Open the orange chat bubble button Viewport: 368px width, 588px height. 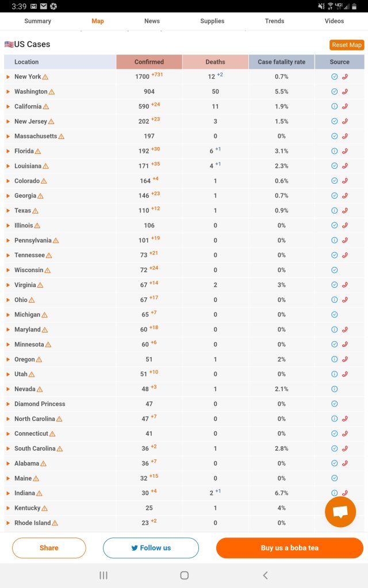click(340, 512)
